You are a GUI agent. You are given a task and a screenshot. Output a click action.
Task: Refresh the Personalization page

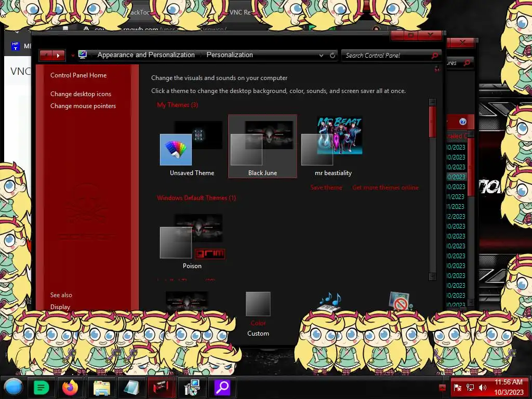(332, 55)
